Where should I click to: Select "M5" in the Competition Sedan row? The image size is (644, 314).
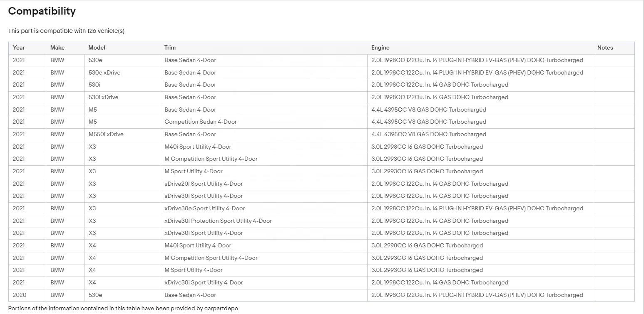click(x=93, y=122)
